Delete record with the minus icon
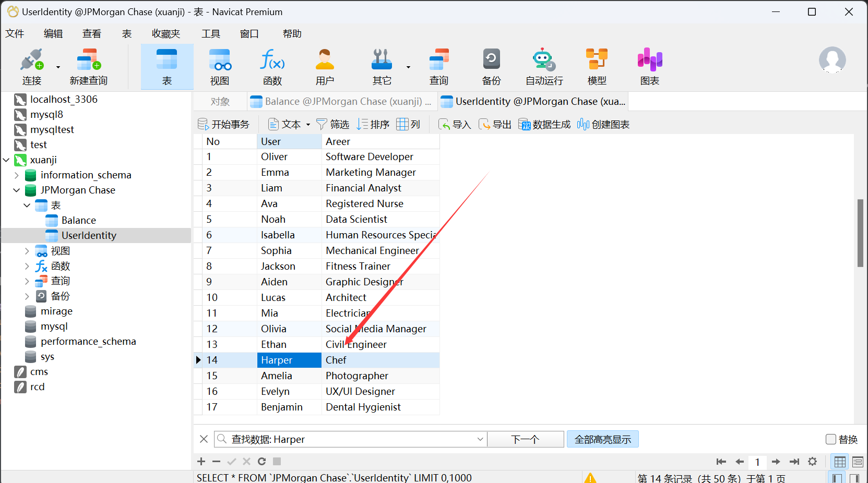The image size is (868, 483). [217, 461]
